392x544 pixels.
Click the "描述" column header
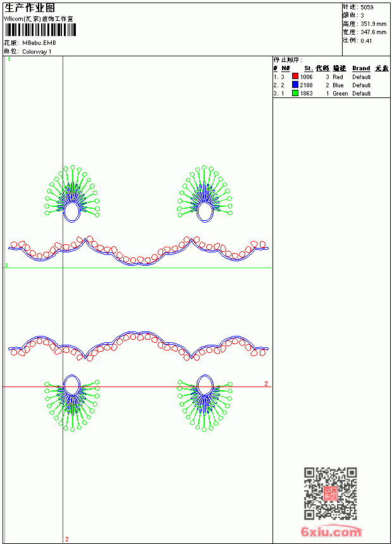click(x=340, y=68)
